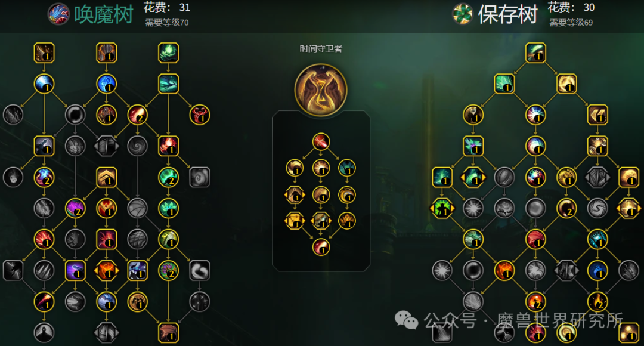Click the 花费: 31 points counter
The image size is (644, 346).
[167, 7]
